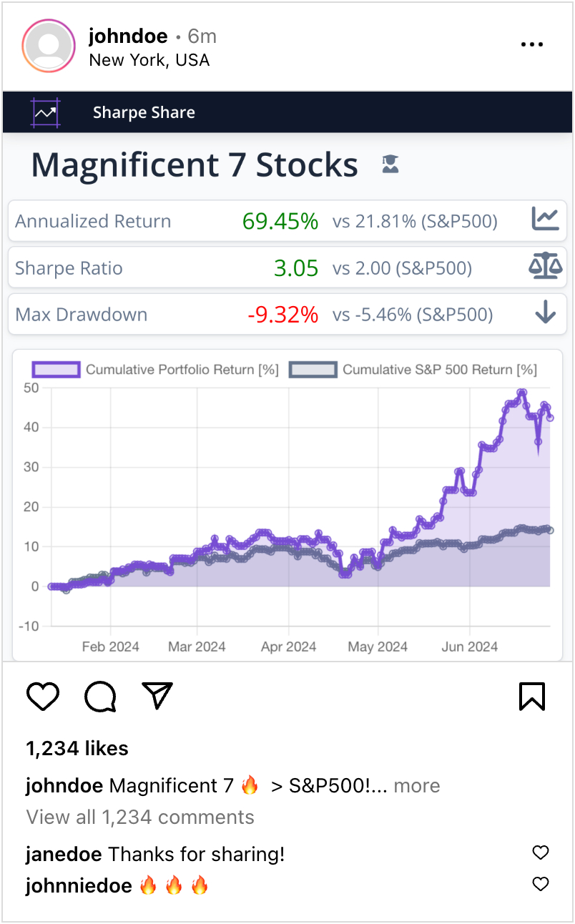The image size is (575, 924).
Task: Expand all 1,234 comments
Action: [x=139, y=817]
